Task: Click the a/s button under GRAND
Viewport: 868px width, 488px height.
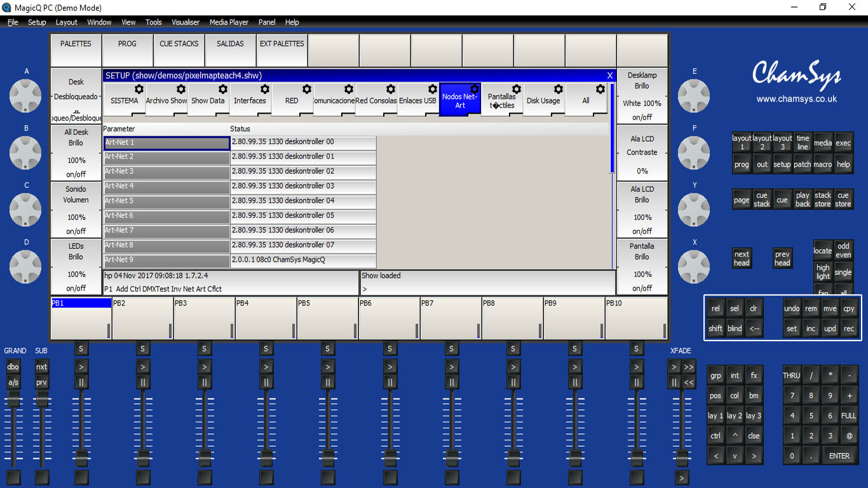Action: (x=13, y=383)
